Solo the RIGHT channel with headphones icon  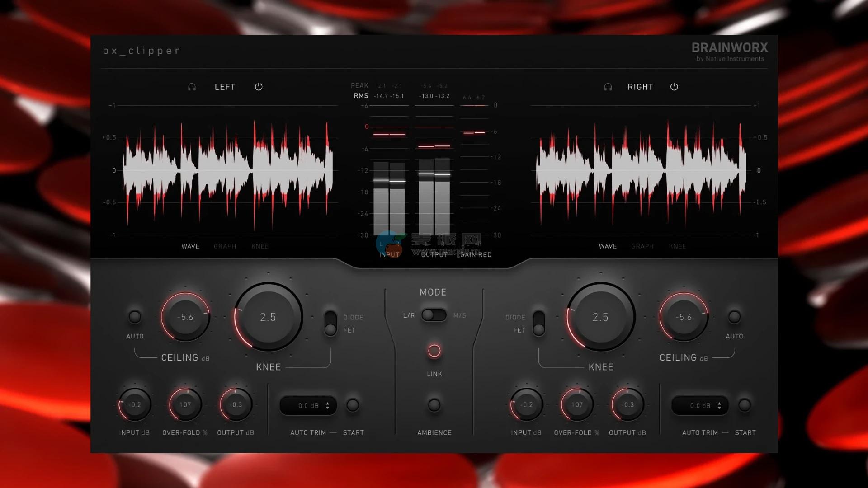point(608,87)
